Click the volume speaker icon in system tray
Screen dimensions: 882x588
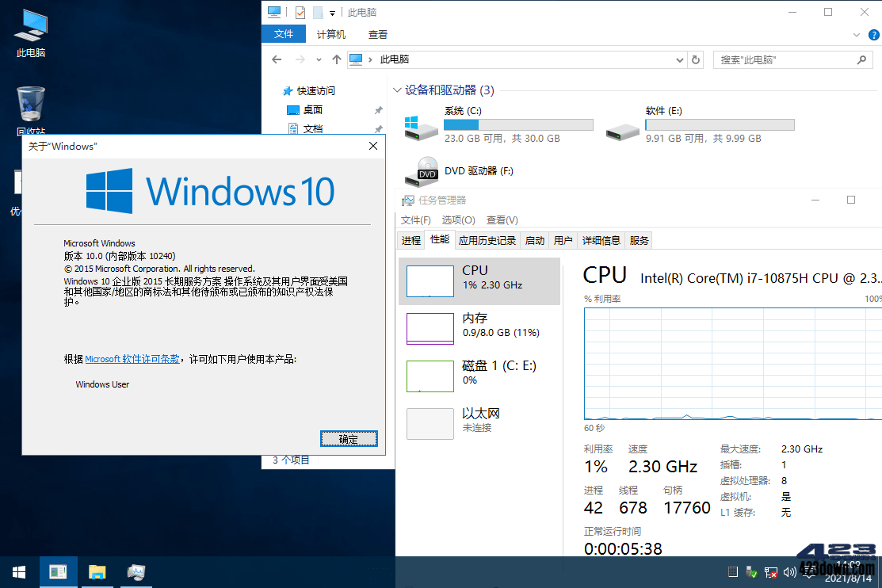(789, 571)
